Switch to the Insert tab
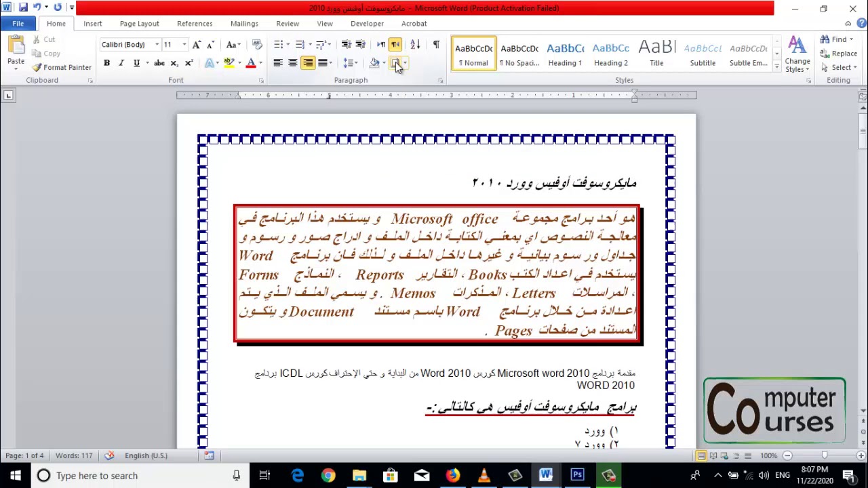 tap(93, 24)
